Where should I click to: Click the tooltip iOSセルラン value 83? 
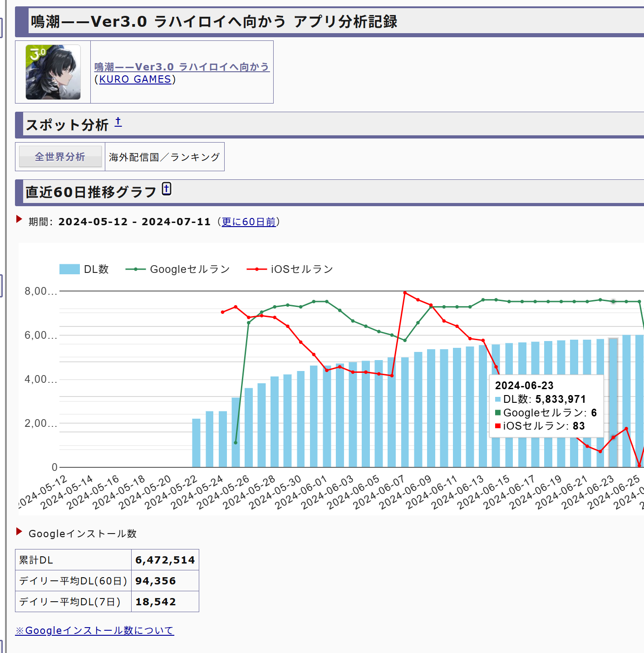[x=579, y=426]
